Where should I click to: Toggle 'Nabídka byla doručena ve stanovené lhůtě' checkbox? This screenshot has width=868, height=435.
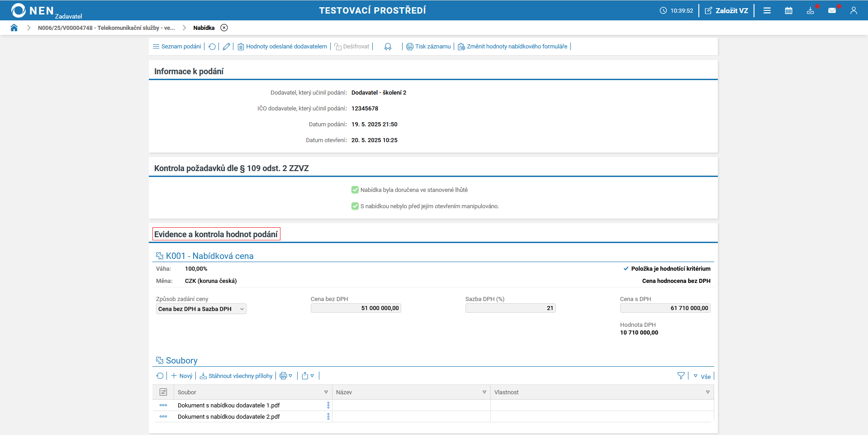(355, 190)
